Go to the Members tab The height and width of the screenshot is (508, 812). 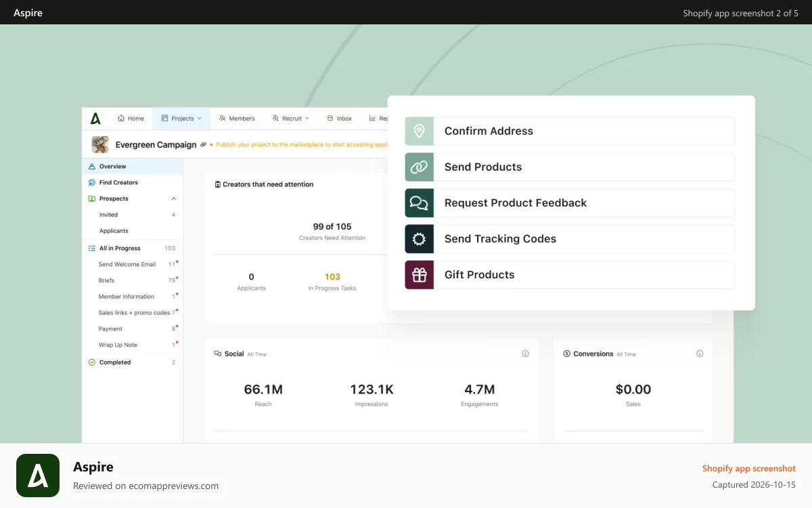pos(237,119)
